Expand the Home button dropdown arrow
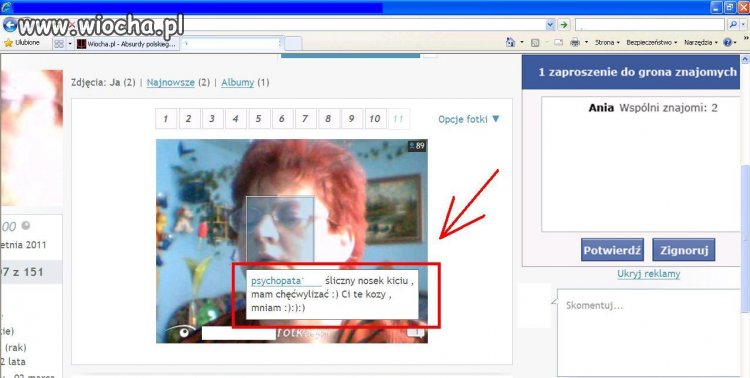This screenshot has height=378, width=750. [x=522, y=43]
